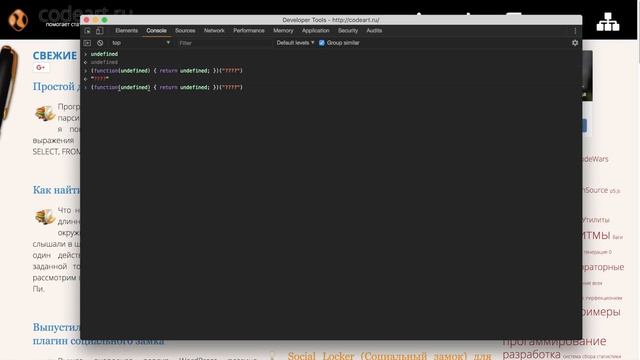Click the 'программирование' tag link
Image resolution: width=640 pixels, height=360 pixels.
click(x=554, y=341)
